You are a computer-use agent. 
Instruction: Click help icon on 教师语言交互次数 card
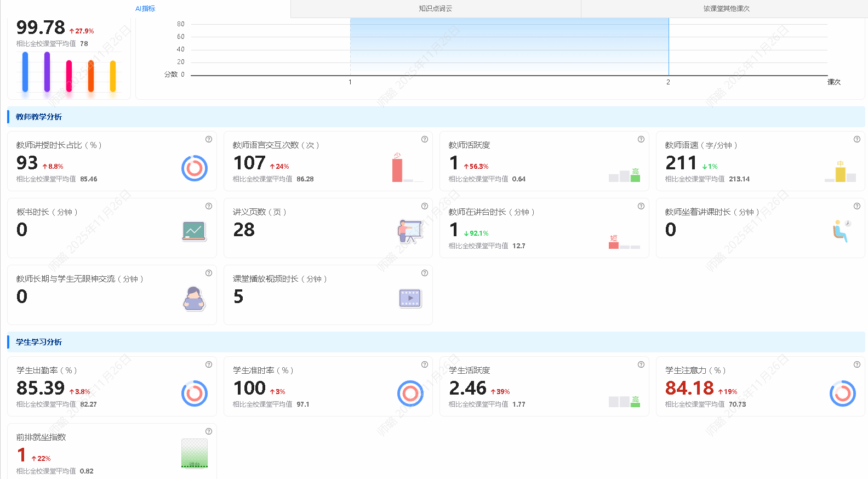click(x=425, y=139)
